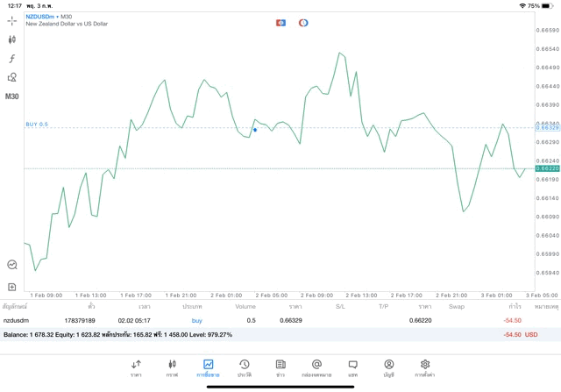Viewport: 561px width, 392px height.
Task: Open the M30 timeframe selector
Action: coord(12,96)
